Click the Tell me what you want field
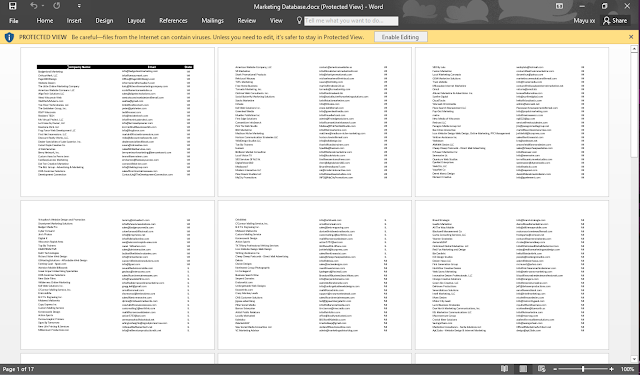Viewport: 640px width, 375px height. coord(351,20)
